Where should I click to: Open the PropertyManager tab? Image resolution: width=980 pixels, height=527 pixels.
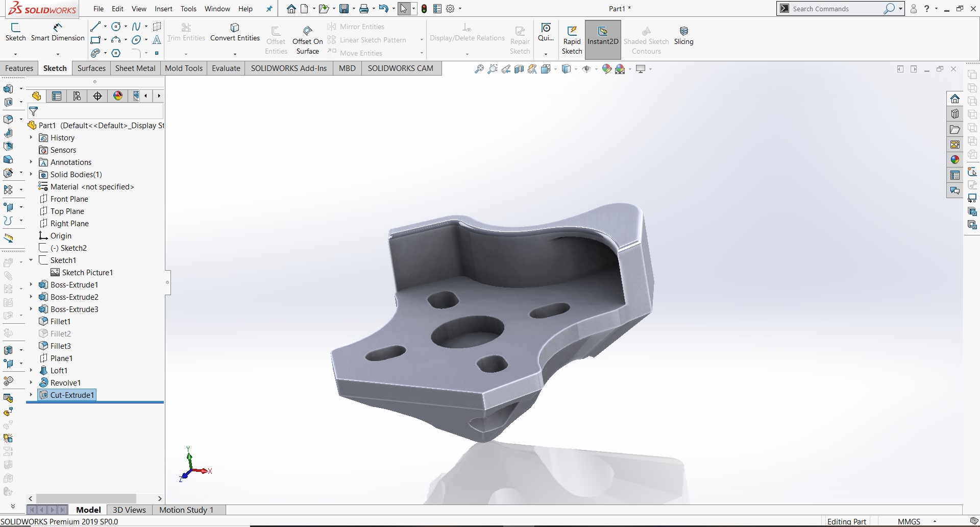(57, 96)
